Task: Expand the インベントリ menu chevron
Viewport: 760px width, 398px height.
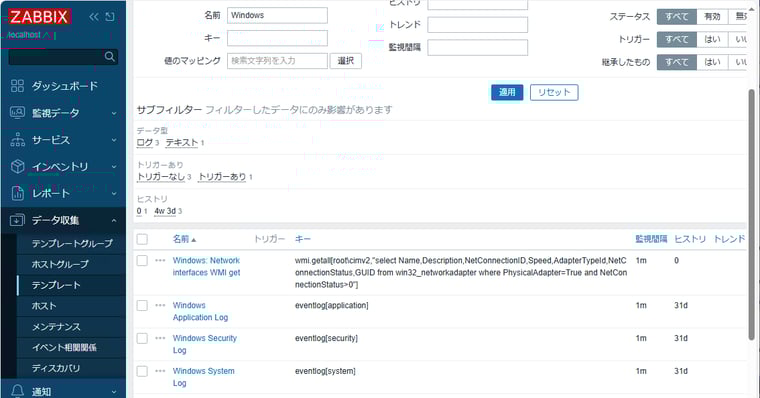Action: (114, 167)
